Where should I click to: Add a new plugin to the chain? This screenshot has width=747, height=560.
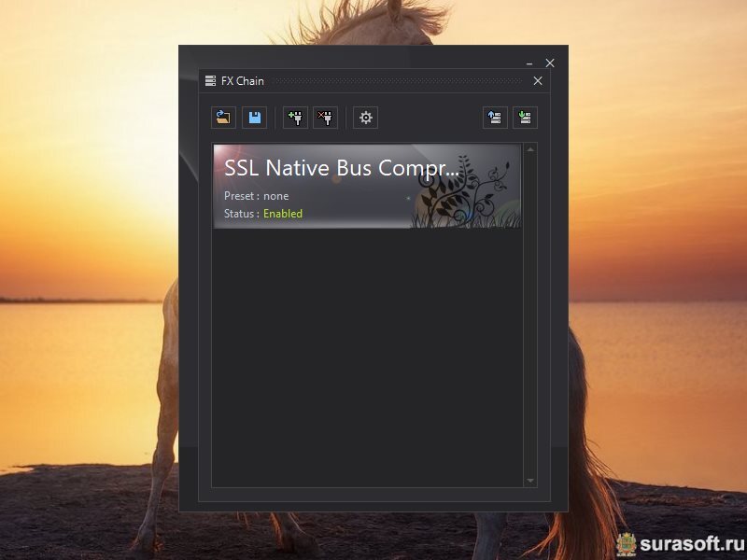click(x=295, y=118)
